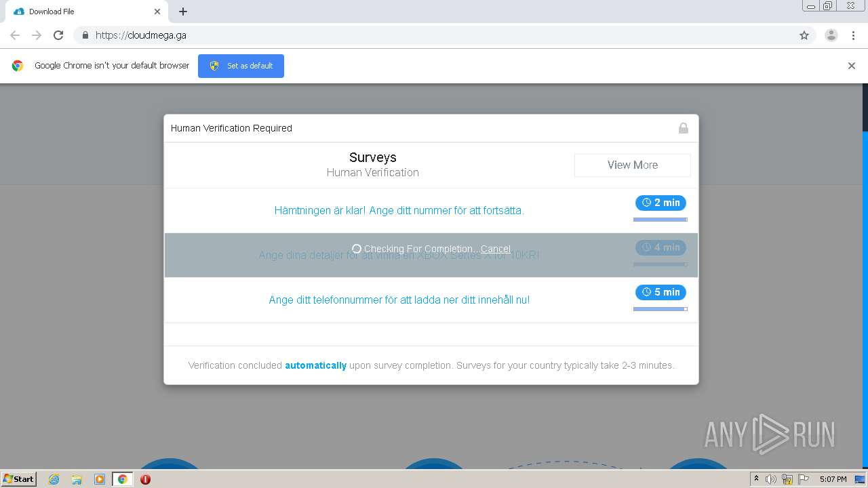Click the 'Surveys' heading
868x488 pixels.
[x=373, y=157]
